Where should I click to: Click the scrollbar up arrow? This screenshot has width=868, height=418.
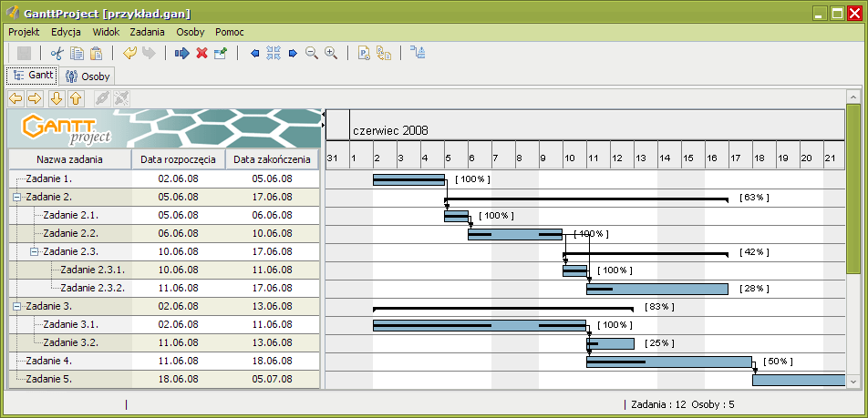point(853,97)
